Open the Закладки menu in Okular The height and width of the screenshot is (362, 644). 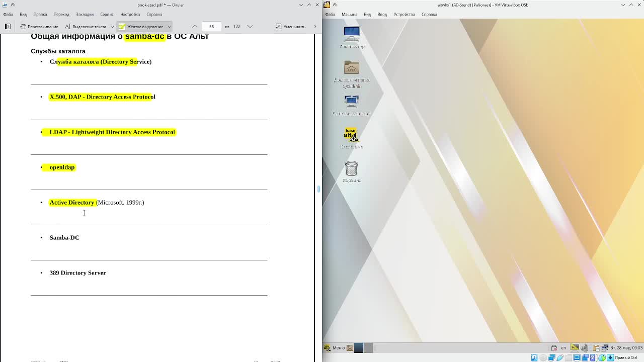click(x=85, y=14)
